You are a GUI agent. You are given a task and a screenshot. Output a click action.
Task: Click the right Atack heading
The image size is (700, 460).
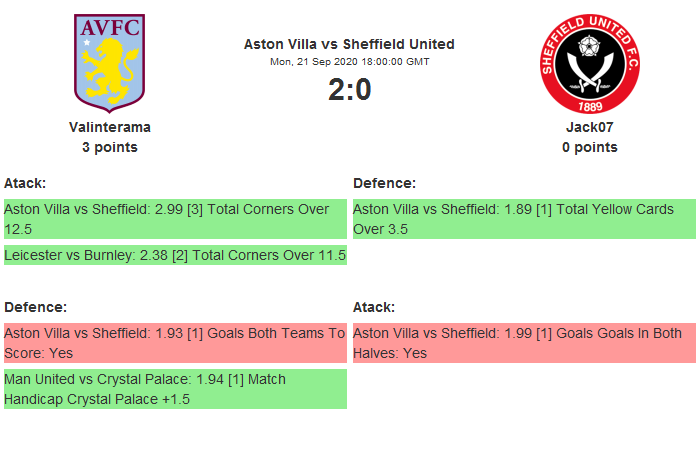pos(374,307)
